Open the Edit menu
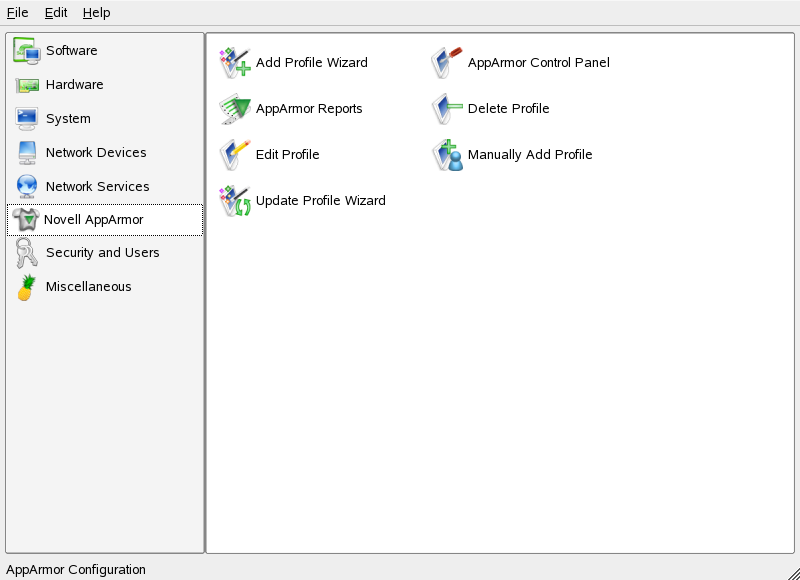Screen dimensions: 800x580 [56, 13]
